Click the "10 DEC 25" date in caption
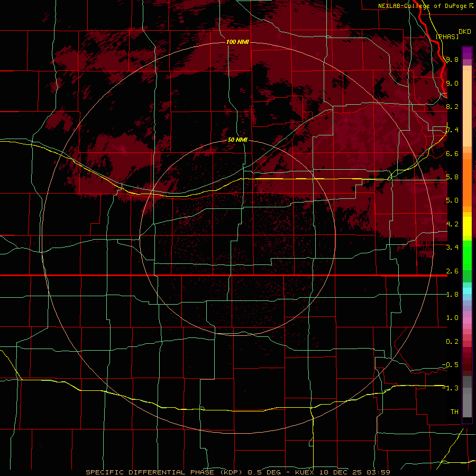Image resolution: width=476 pixels, height=476 pixels. (341, 472)
